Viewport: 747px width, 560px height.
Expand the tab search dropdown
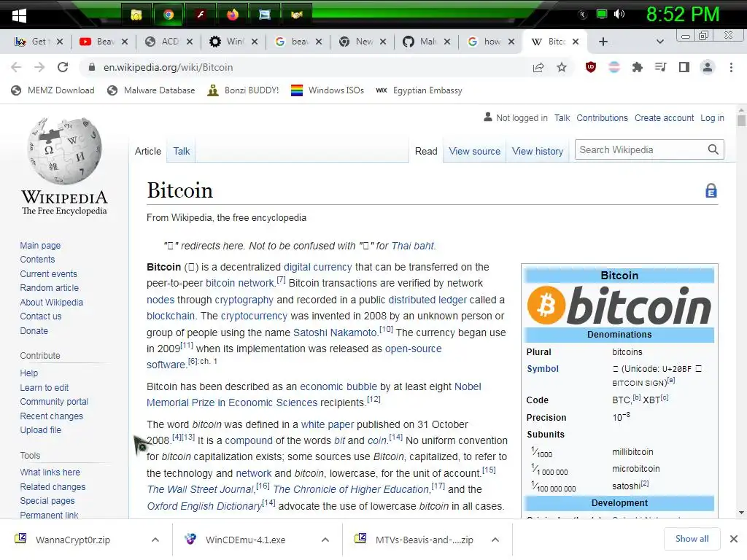pos(659,42)
